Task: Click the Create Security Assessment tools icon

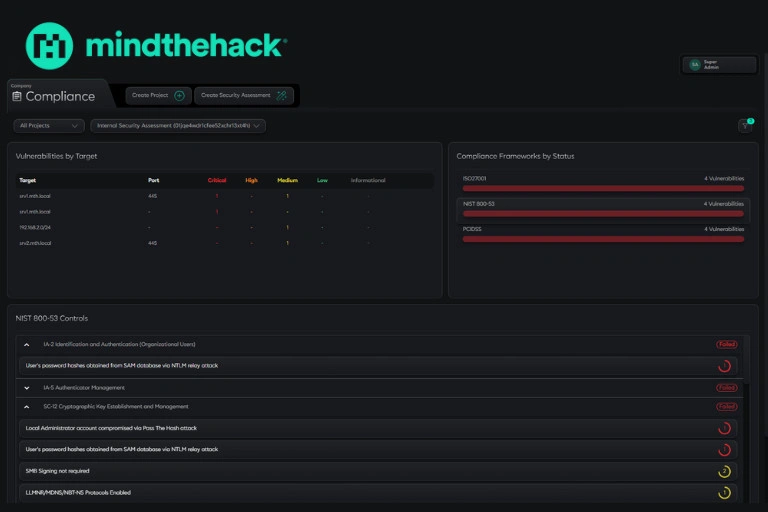Action: tap(281, 96)
